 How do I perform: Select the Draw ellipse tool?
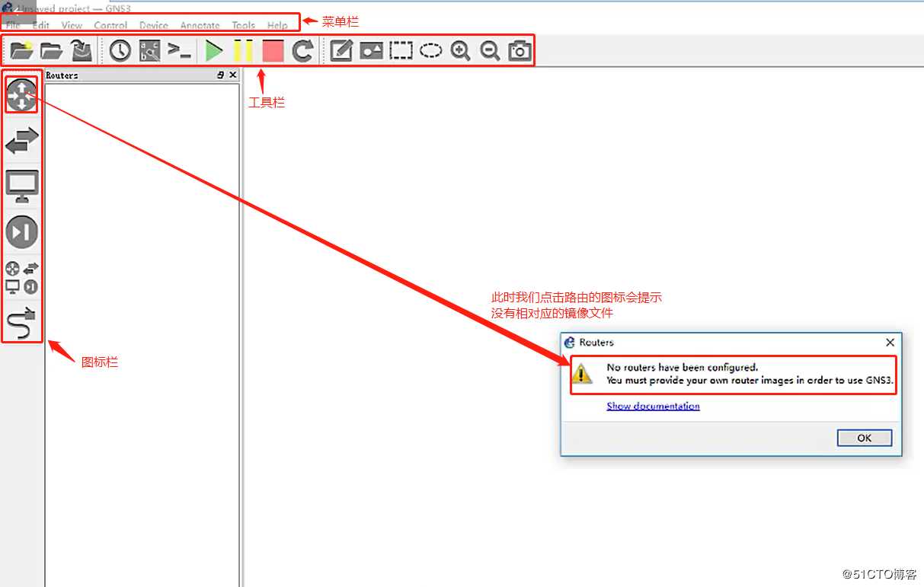click(x=430, y=51)
